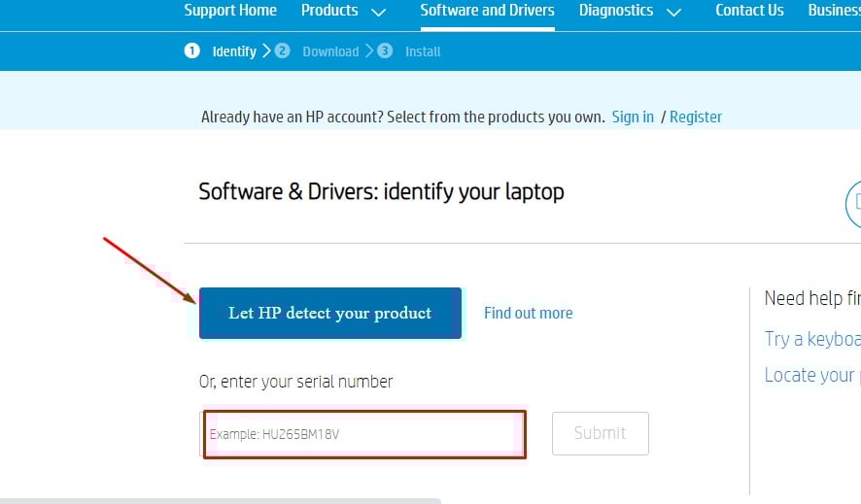861x504 pixels.
Task: Open the Find out more link
Action: (x=528, y=313)
